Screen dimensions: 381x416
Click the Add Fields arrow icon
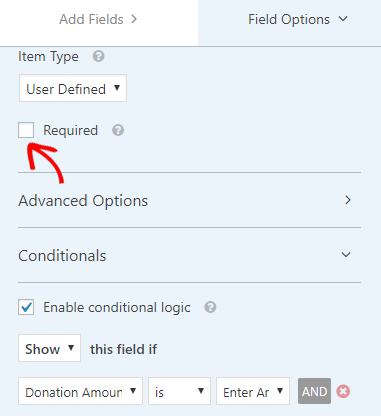(x=134, y=19)
